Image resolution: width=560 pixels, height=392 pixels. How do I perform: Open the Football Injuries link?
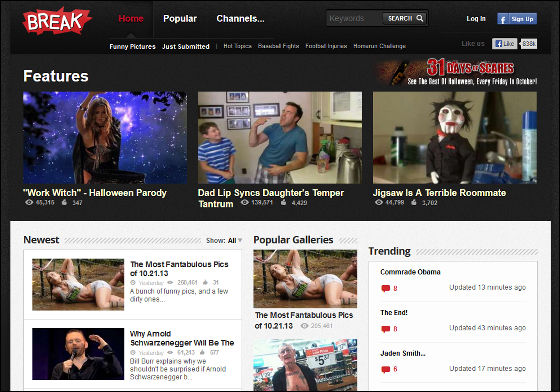[x=326, y=46]
